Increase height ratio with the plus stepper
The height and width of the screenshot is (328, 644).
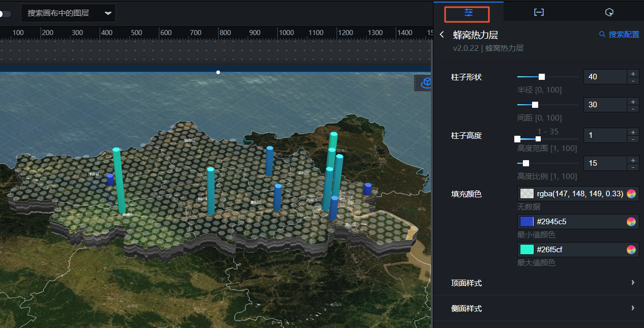tap(633, 160)
